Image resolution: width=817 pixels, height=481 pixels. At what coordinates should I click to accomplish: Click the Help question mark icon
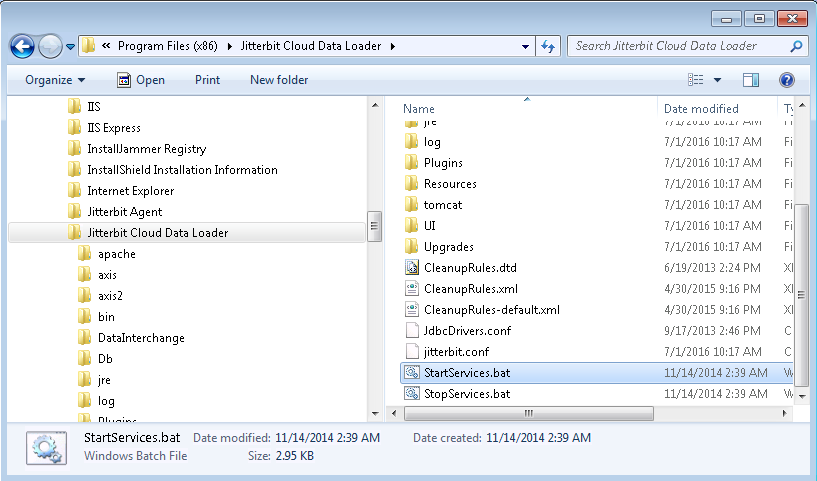(x=786, y=80)
